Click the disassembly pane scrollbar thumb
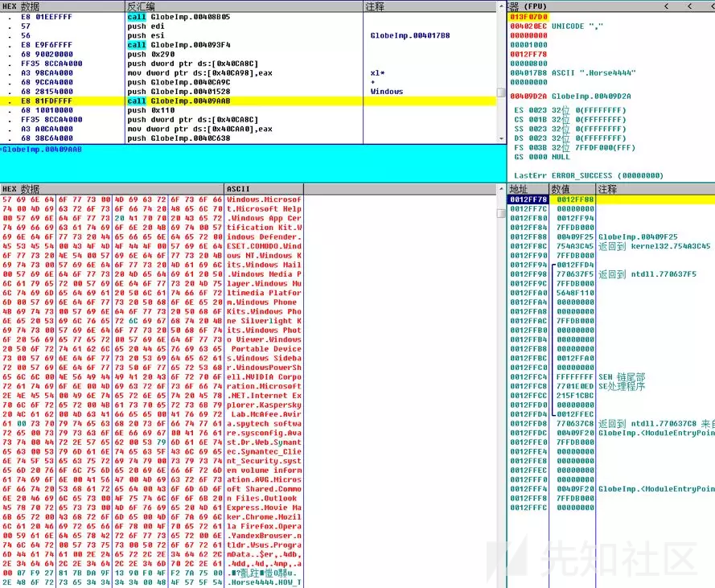The image size is (715, 588). [x=501, y=92]
